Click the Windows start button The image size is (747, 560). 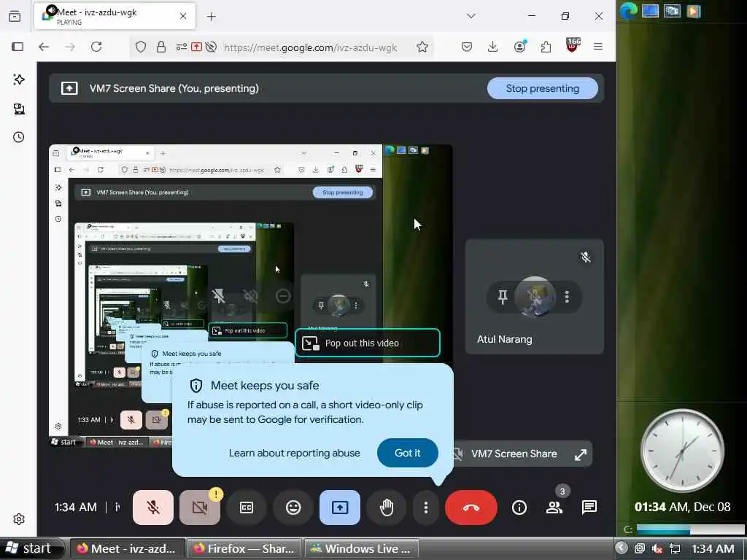31,548
